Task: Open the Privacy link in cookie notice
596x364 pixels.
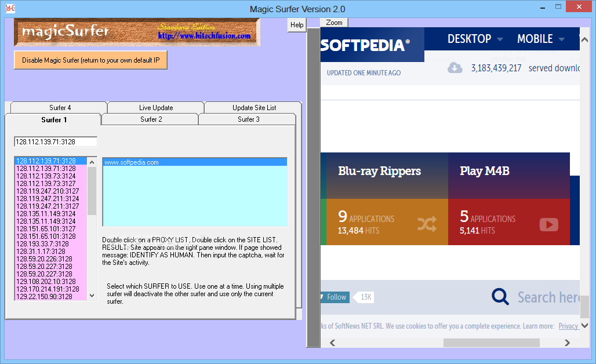Action: click(568, 326)
